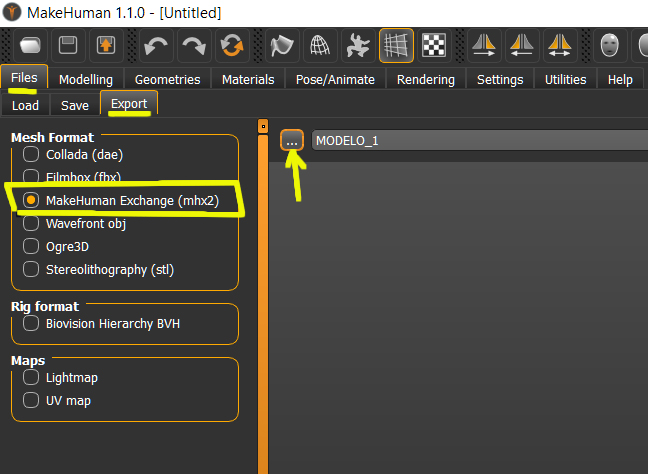Switch to the Load sub-tab
Image resolution: width=648 pixels, height=474 pixels.
click(25, 105)
